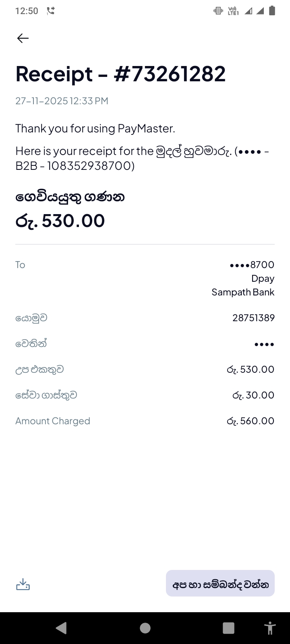This screenshot has height=644, width=290.
Task: Open recent apps with the square button
Action: [228, 628]
